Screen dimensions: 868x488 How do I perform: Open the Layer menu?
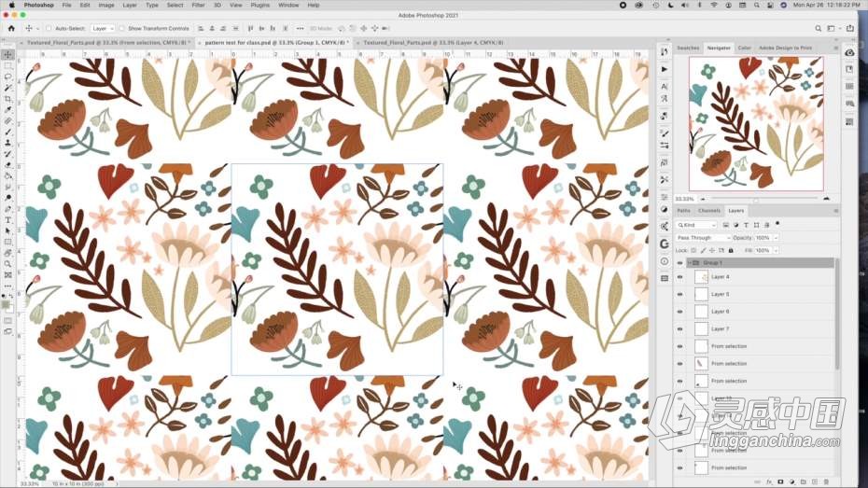(x=130, y=5)
